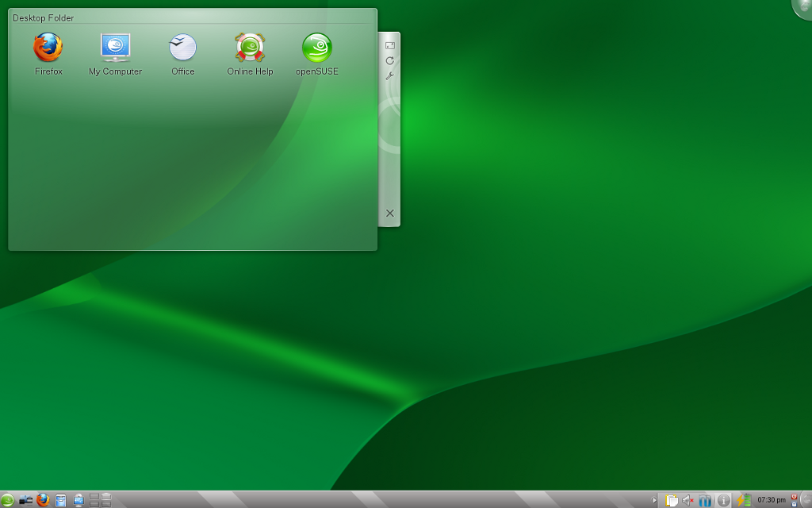Click the rotate handle on the widget sidebar
The image size is (812, 508).
point(389,60)
